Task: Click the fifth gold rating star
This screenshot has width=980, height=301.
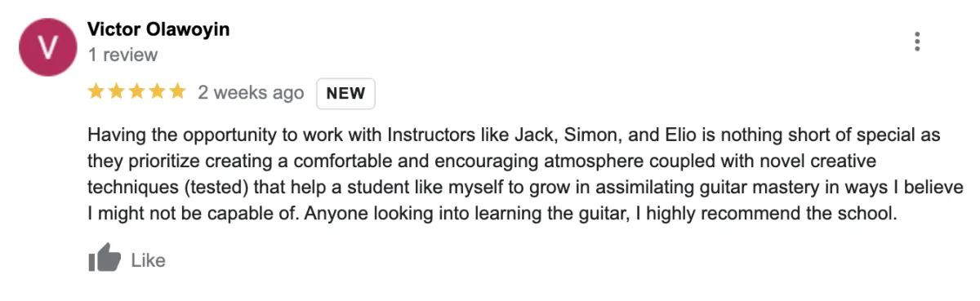Action: (x=177, y=92)
